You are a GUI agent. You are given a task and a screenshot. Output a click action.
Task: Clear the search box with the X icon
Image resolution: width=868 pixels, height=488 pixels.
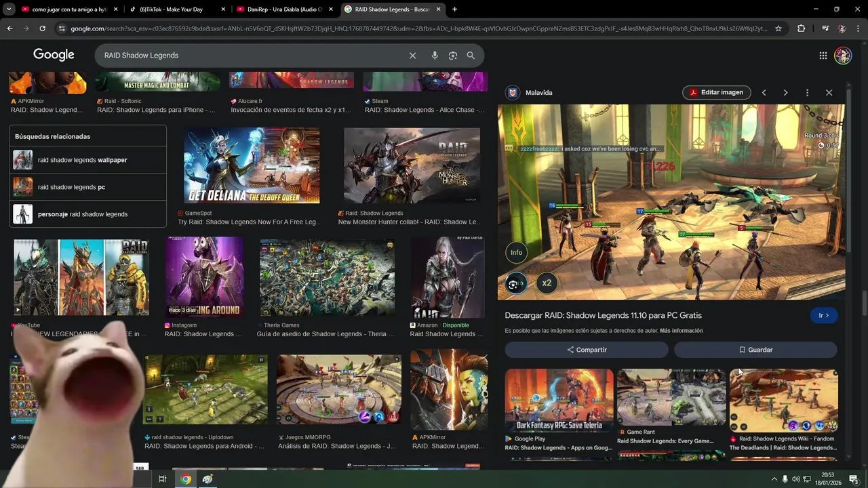[412, 56]
